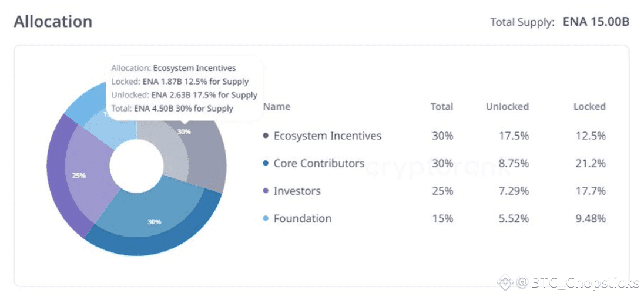644x297 pixels.
Task: Select the Core Contributors legend label
Action: 319,164
